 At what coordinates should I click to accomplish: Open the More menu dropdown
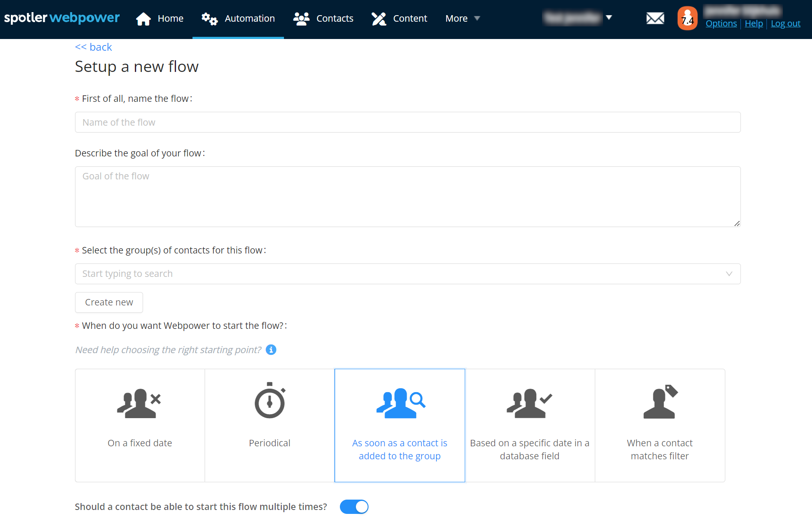point(463,19)
